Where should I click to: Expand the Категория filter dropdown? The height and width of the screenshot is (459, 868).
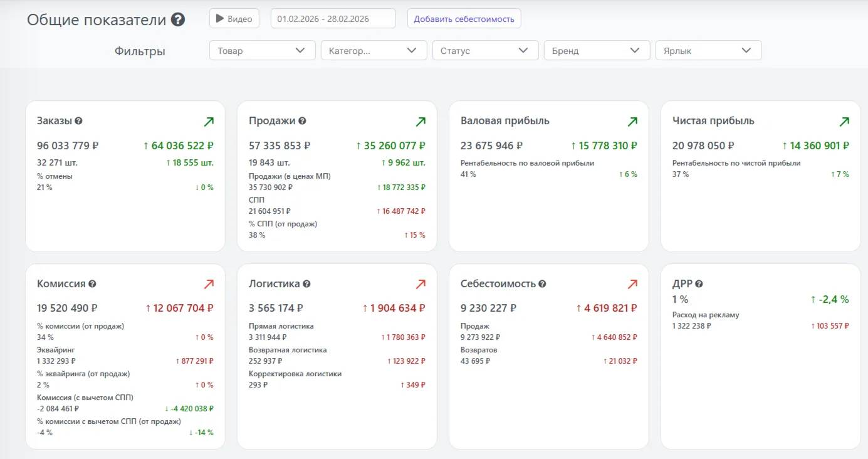(374, 51)
